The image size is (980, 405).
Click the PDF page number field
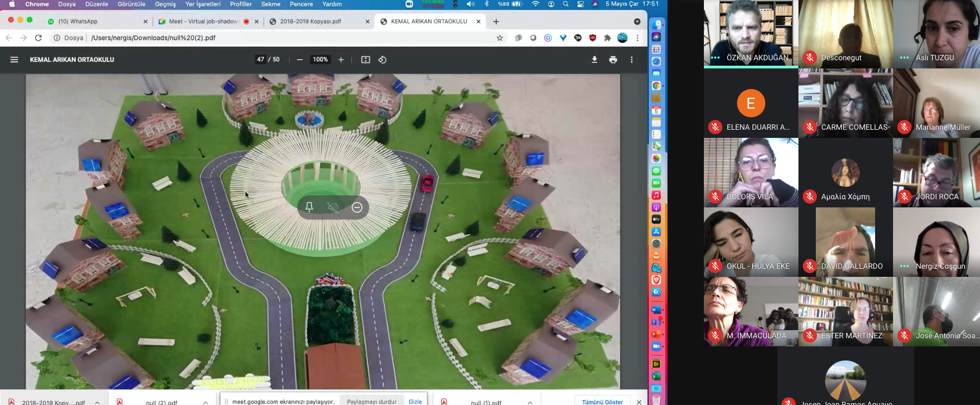(x=261, y=60)
